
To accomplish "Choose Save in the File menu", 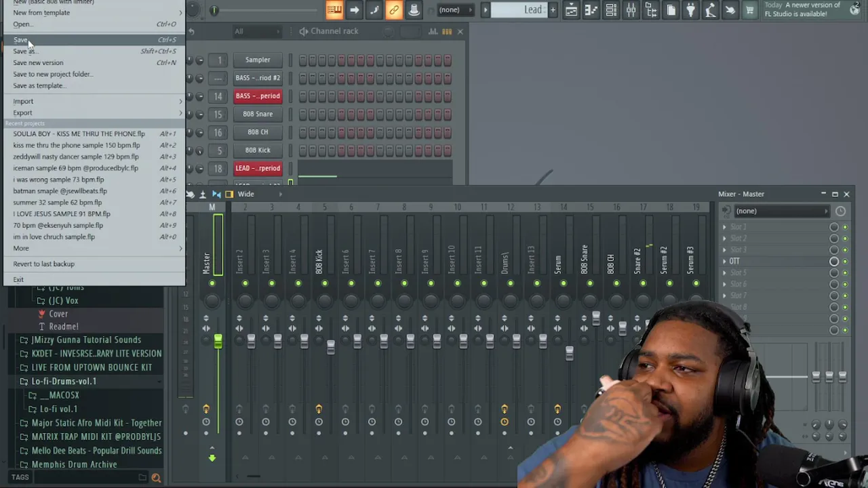I will click(93, 40).
